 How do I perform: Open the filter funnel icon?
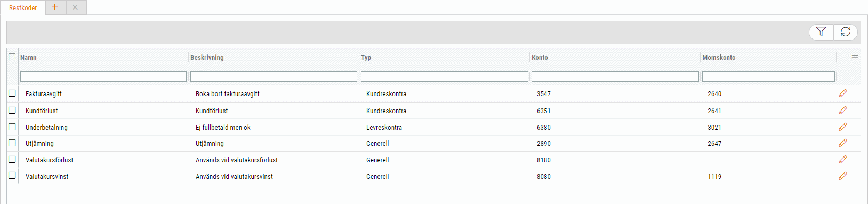[x=821, y=32]
